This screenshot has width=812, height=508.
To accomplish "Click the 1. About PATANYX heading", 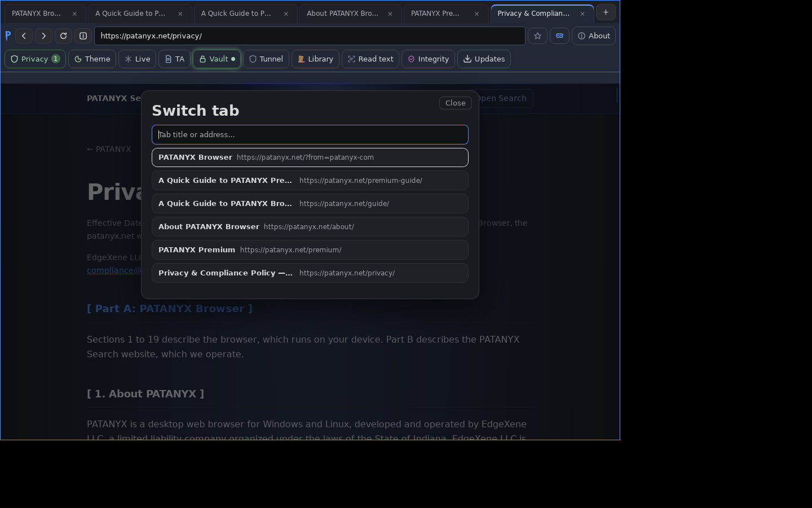I will click(x=145, y=394).
